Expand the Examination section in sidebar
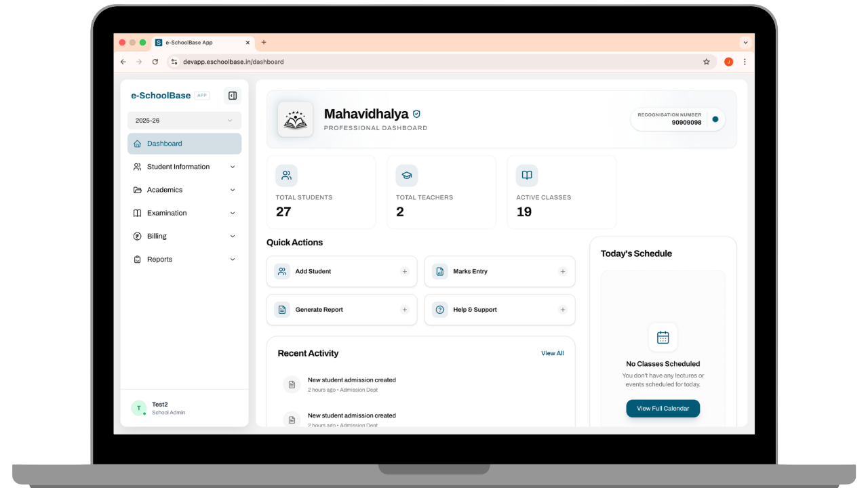This screenshot has width=868, height=488. (184, 213)
